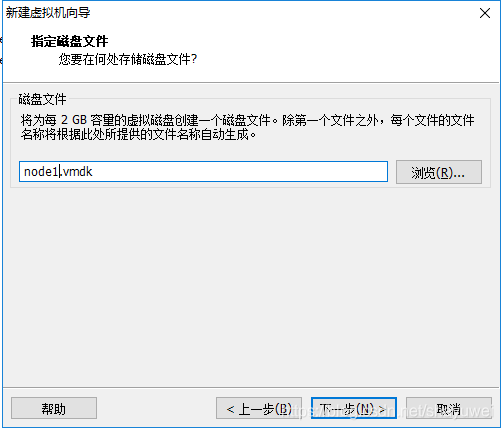The height and width of the screenshot is (430, 503).
Task: Open the 浏览(R)... browse dialog
Action: click(x=439, y=172)
